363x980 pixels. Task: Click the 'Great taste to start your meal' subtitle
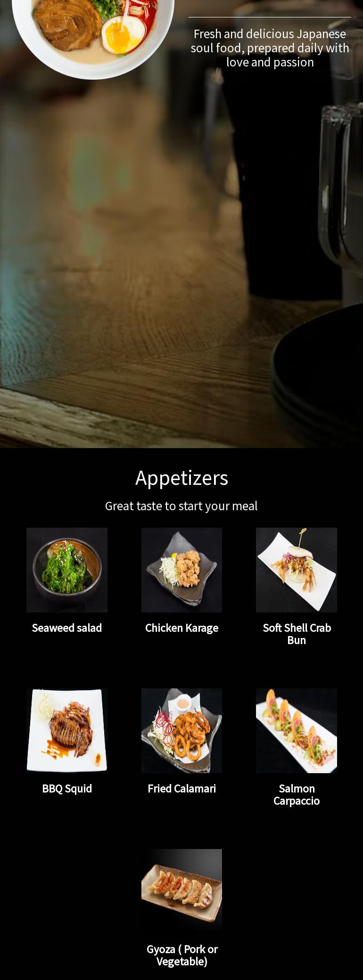(181, 506)
